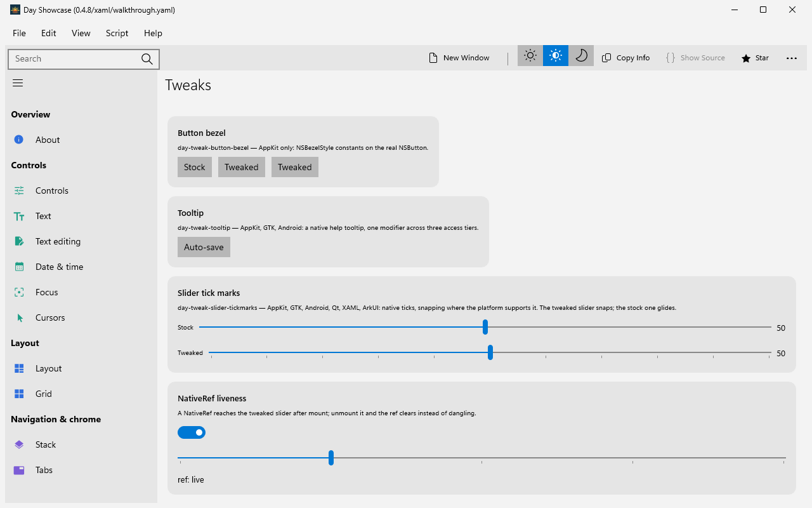Click the search magnifier icon

coord(147,59)
